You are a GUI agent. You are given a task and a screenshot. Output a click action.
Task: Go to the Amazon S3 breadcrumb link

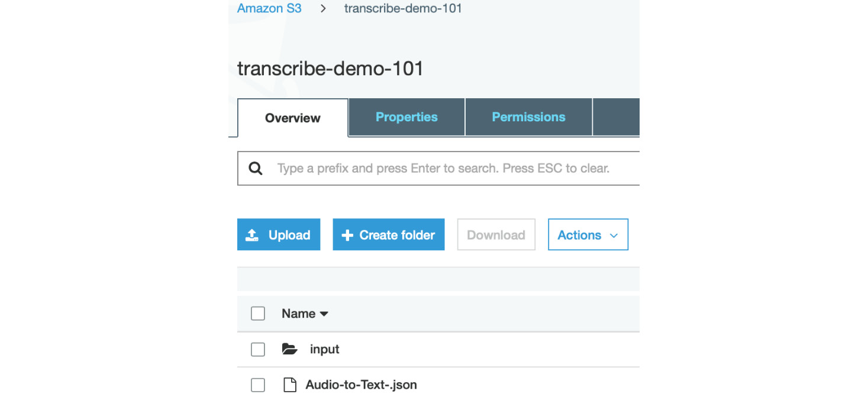269,8
